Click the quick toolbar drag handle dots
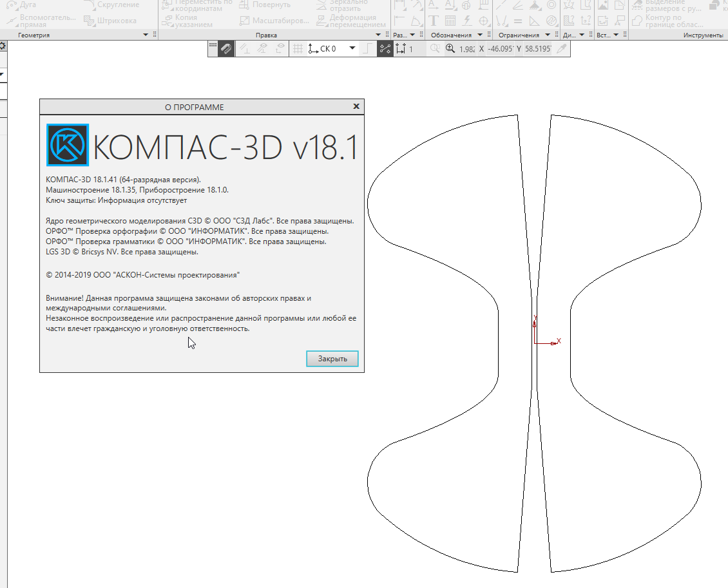Viewport: 728px width, 588px height. pyautogui.click(x=213, y=46)
